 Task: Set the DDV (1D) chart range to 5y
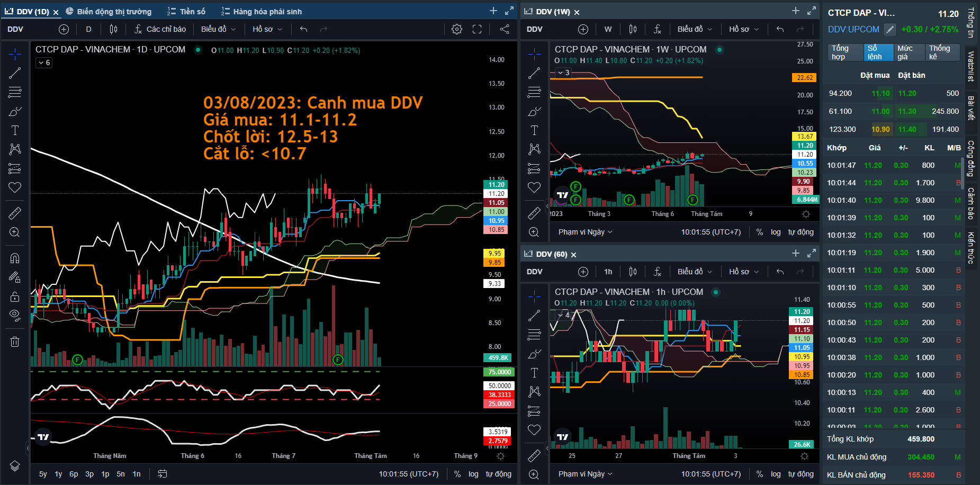point(43,474)
